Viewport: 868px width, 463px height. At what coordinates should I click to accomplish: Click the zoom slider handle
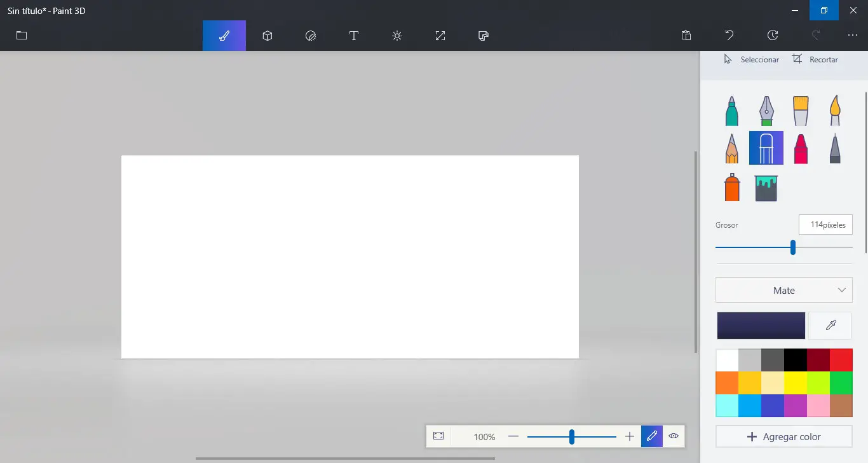[x=572, y=436]
